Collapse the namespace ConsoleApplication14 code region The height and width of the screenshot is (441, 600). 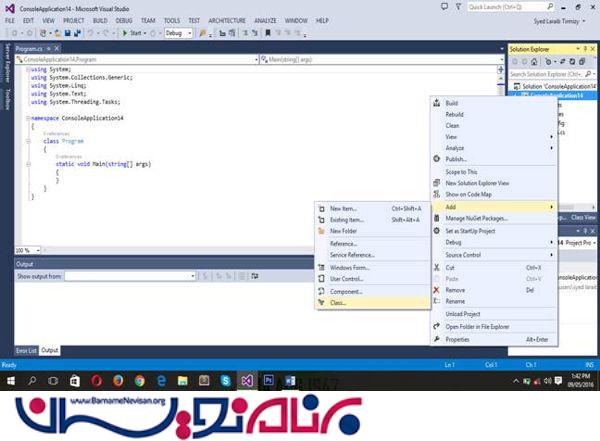pos(28,118)
